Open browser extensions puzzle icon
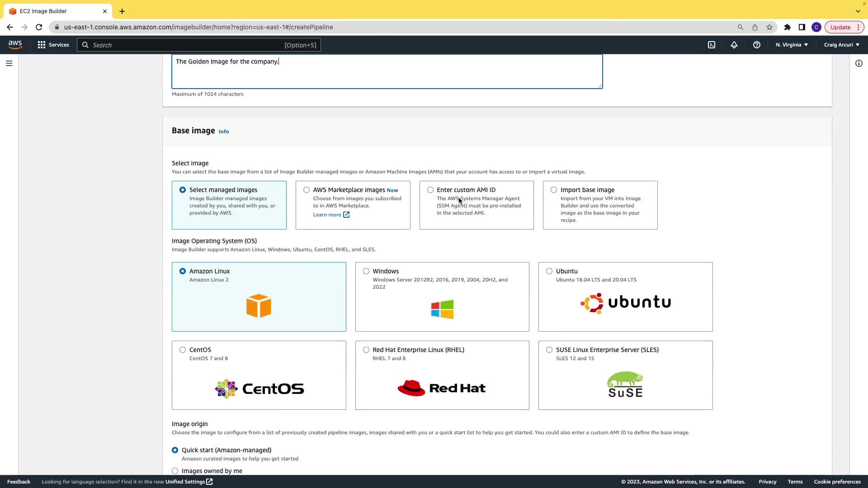The height and width of the screenshot is (488, 868). tap(788, 27)
